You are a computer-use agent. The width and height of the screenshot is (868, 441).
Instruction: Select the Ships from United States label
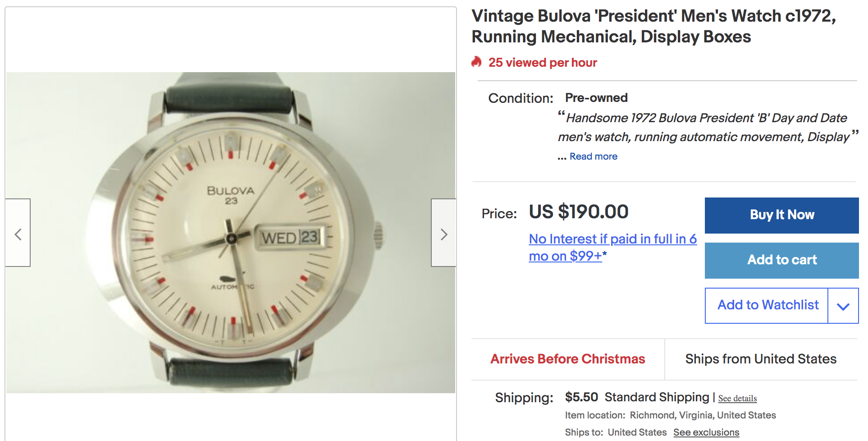pyautogui.click(x=761, y=359)
